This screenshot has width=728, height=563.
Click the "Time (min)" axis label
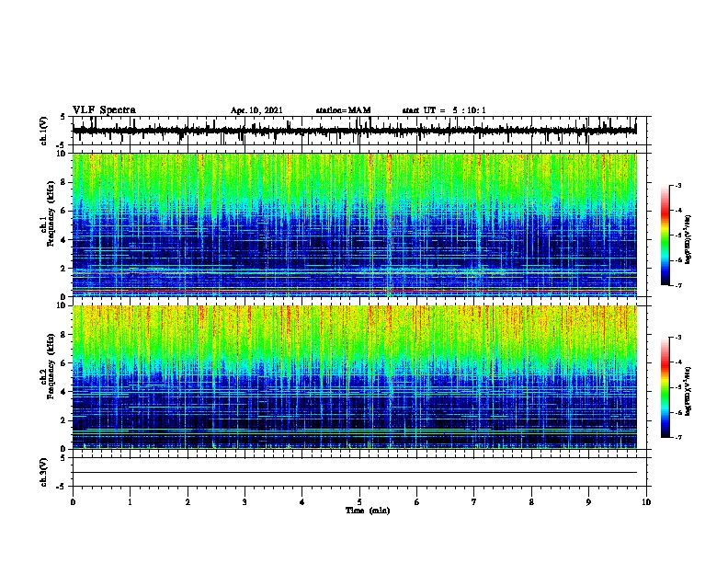[368, 511]
